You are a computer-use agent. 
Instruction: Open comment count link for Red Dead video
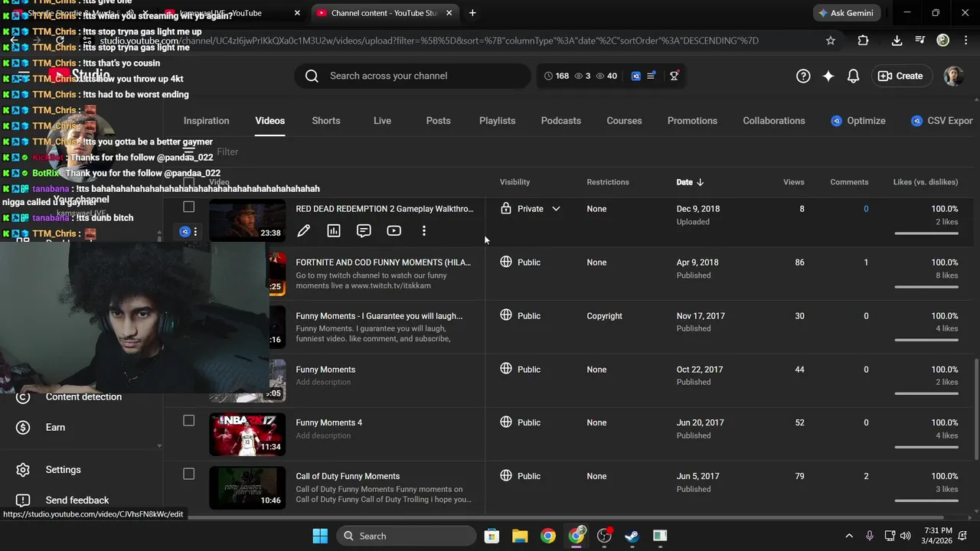866,209
